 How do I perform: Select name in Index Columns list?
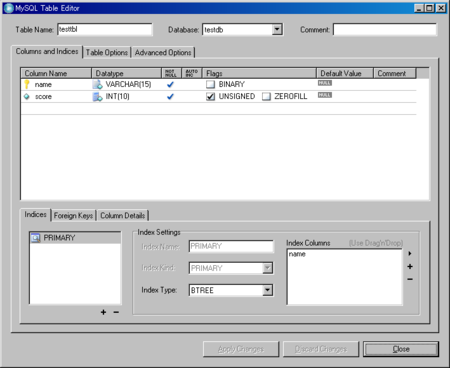(297, 254)
